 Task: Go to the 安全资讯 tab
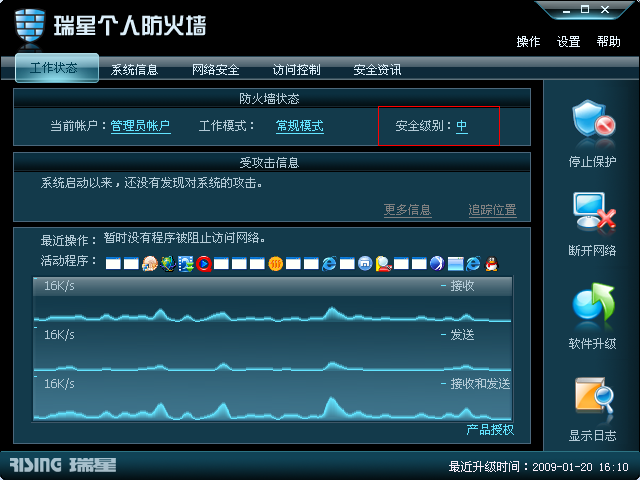point(377,70)
